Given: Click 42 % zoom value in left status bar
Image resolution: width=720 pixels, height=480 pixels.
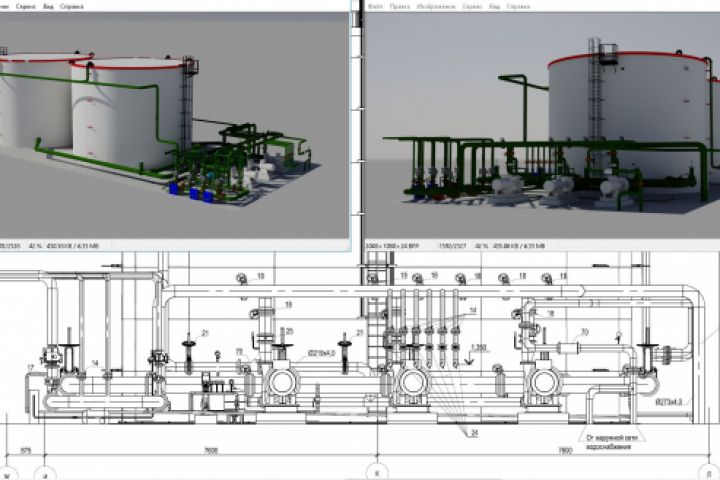Looking at the screenshot, I should click(x=35, y=246).
